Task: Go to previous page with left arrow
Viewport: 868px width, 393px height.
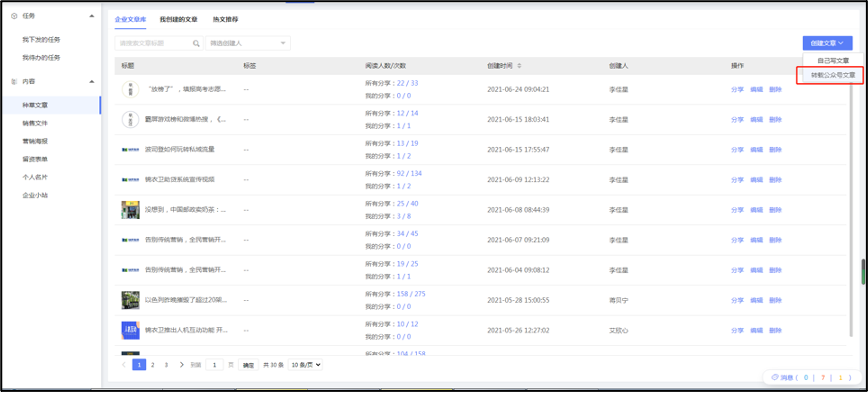Action: click(123, 365)
